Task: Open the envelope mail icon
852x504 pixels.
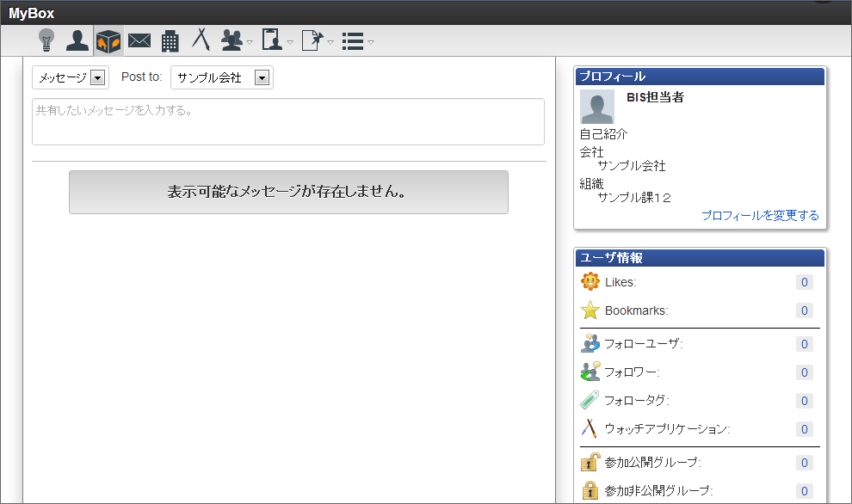Action: point(139,40)
